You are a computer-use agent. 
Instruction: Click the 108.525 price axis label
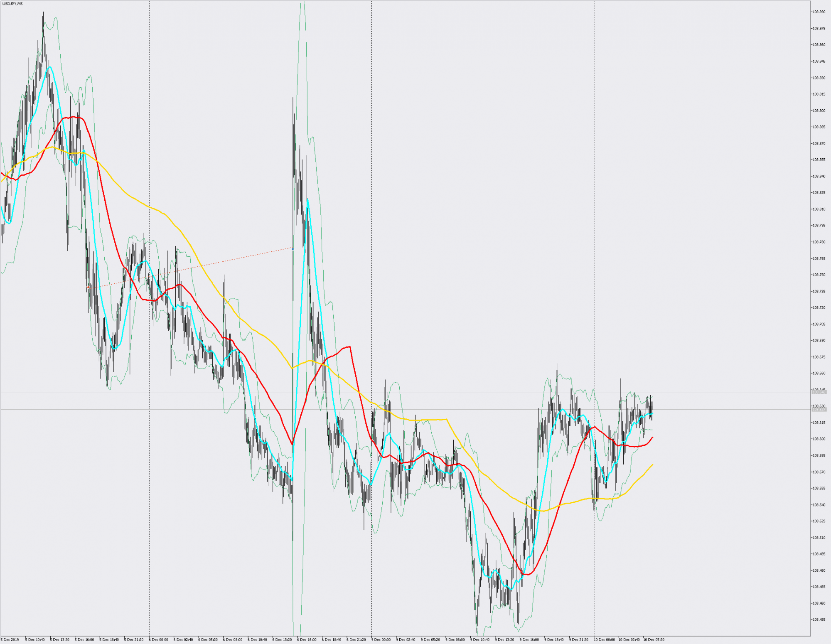point(819,521)
